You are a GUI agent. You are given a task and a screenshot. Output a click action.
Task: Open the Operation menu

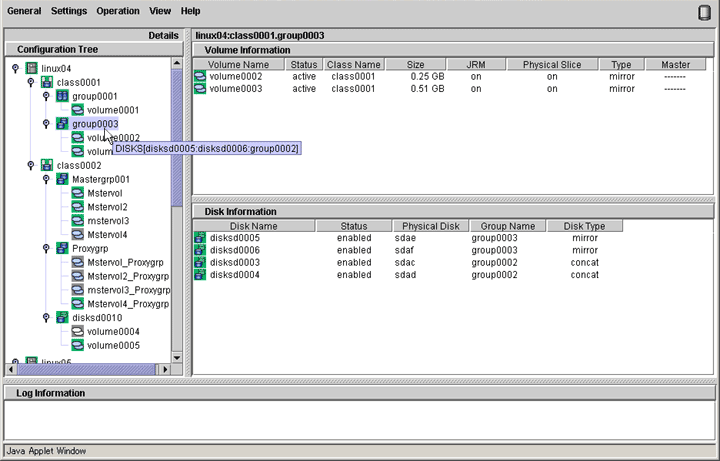pos(118,11)
